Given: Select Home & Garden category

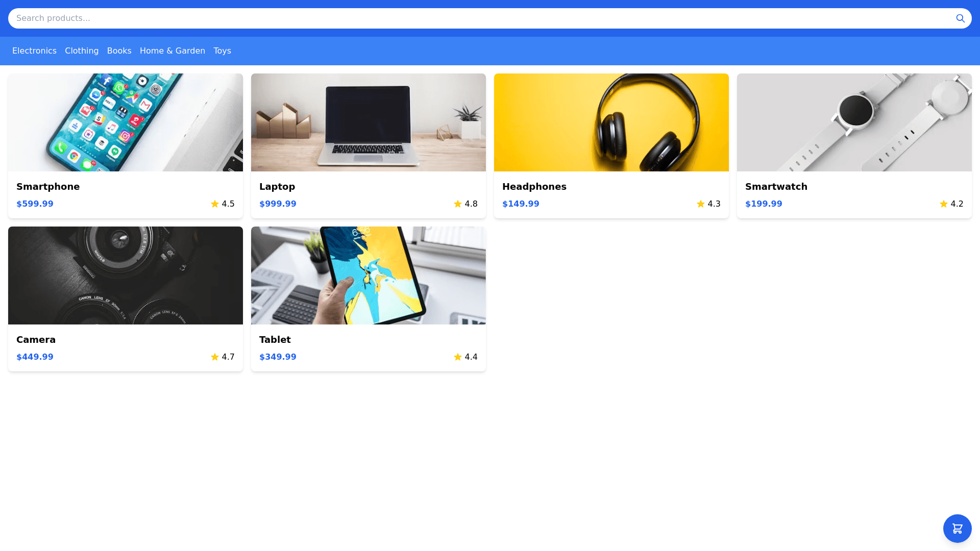Looking at the screenshot, I should coord(173,51).
